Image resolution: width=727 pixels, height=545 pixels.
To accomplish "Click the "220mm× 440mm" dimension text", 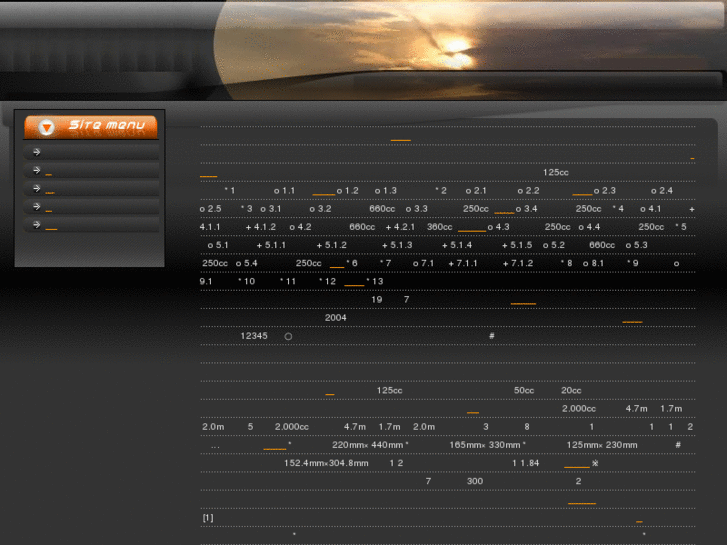I will coord(368,445).
